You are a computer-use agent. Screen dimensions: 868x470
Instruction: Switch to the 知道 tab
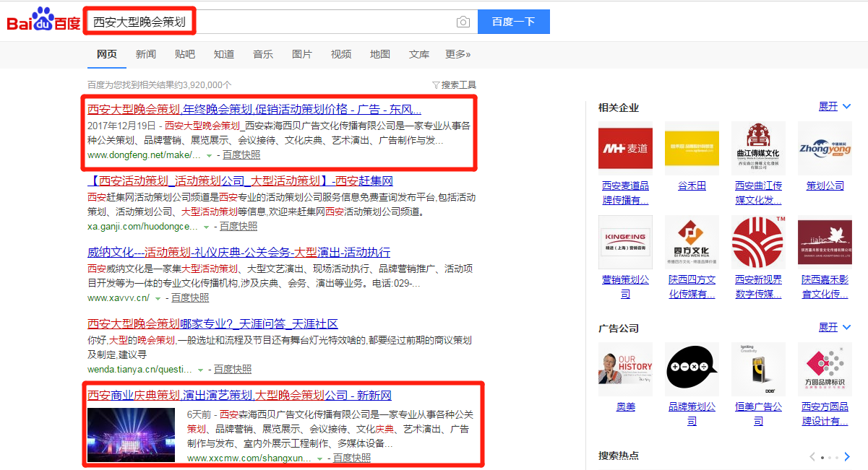(x=224, y=54)
